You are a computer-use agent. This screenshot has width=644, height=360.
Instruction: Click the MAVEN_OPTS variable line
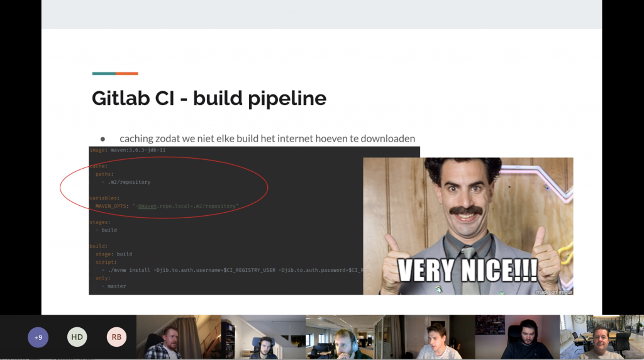point(167,206)
